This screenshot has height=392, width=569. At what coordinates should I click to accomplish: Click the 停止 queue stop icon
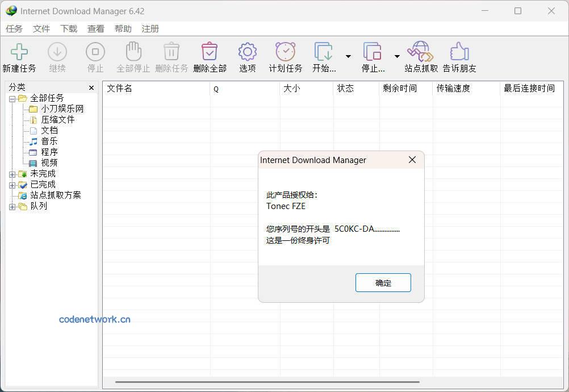[373, 52]
